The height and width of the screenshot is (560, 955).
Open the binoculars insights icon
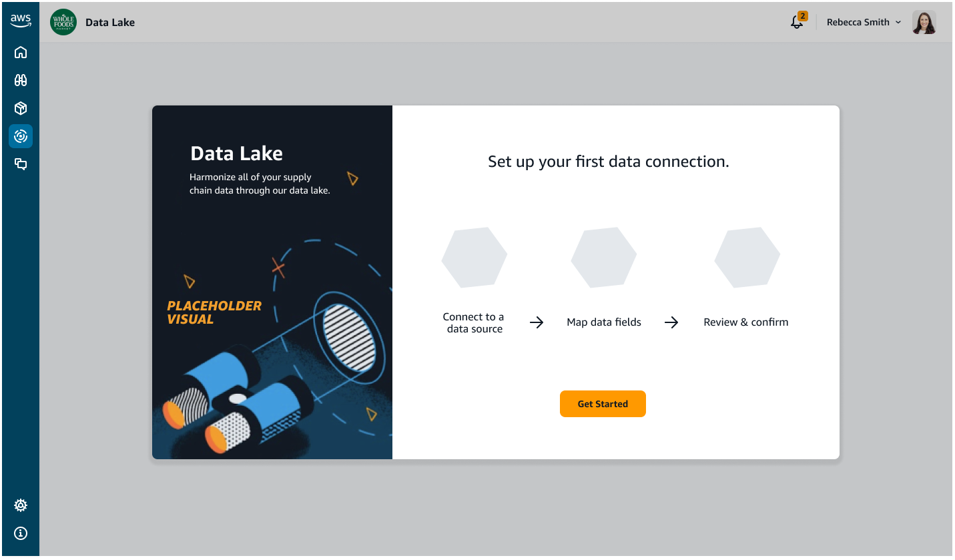(21, 80)
